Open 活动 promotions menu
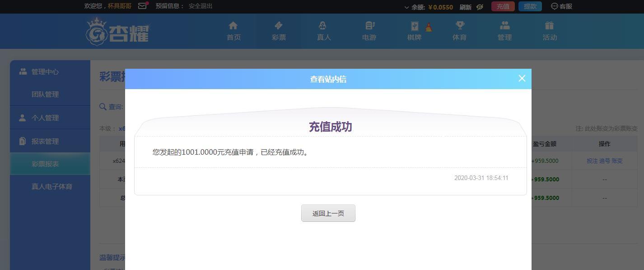 click(x=550, y=31)
